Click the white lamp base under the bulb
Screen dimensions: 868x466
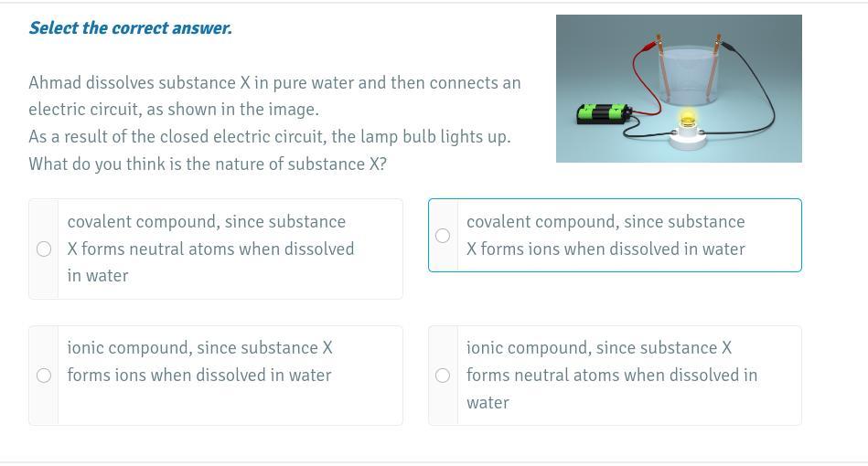tap(688, 135)
